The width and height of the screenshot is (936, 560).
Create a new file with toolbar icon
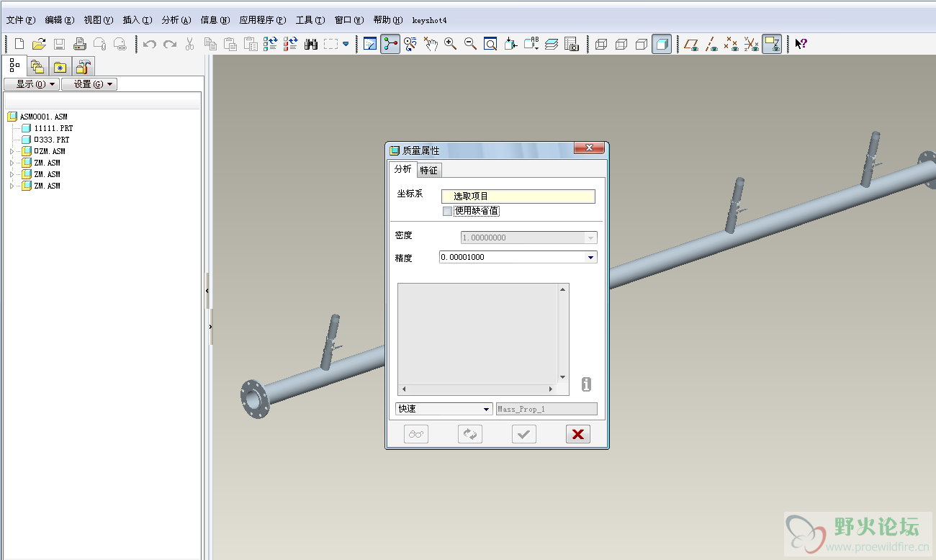pos(19,44)
